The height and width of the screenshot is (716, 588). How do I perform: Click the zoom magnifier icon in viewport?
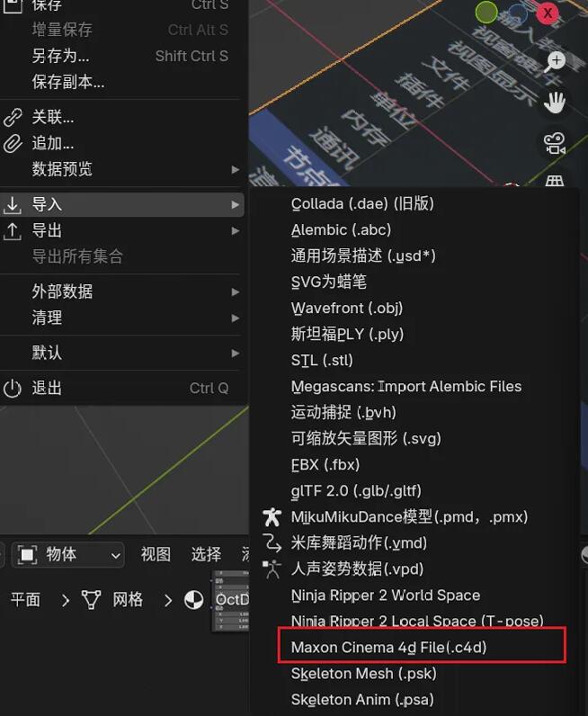tap(554, 62)
